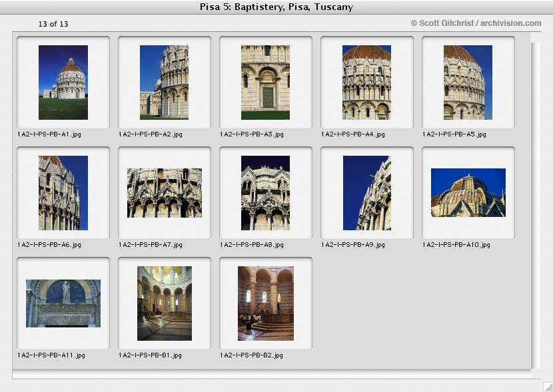
Task: Select the 1A2-I-PS-PB-A2.jpg thumbnail image
Action: pos(164,83)
